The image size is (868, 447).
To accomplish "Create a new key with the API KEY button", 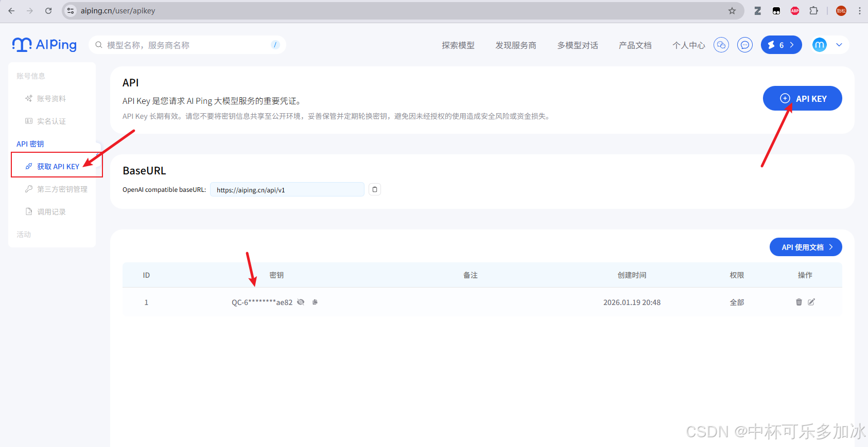I will [802, 98].
